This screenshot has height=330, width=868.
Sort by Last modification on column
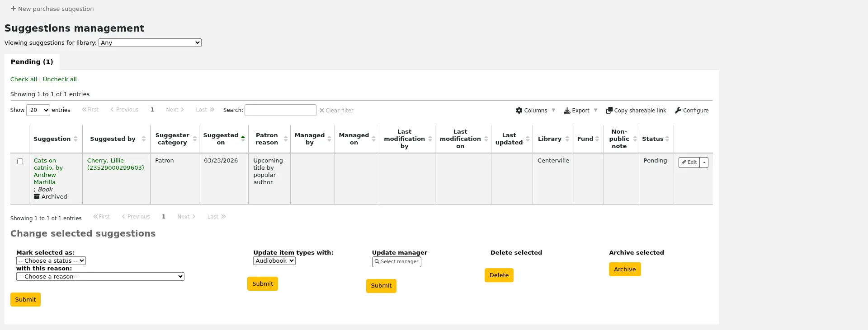click(x=463, y=139)
